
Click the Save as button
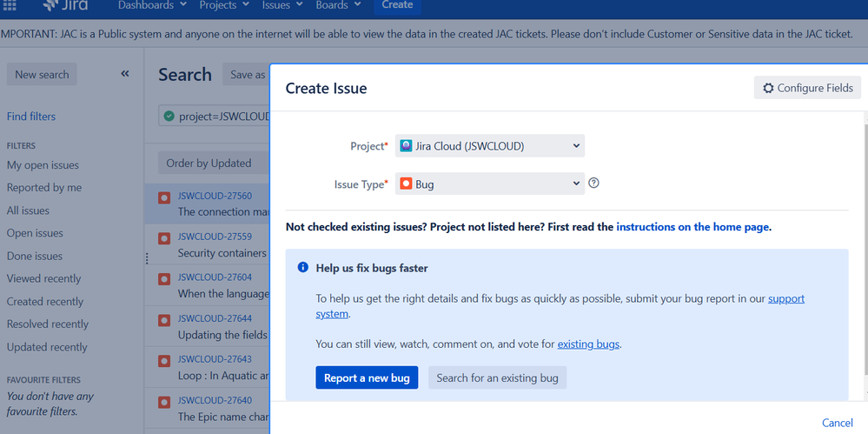point(247,74)
